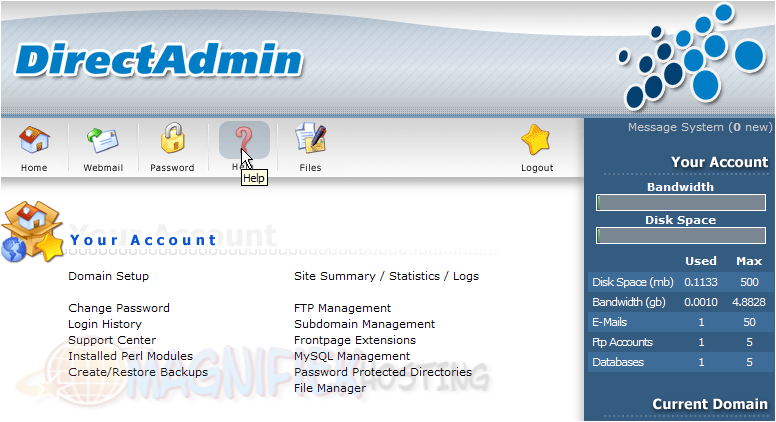Viewport: 776px width, 422px height.
Task: Open Create/Restore Backups
Action: pos(138,372)
